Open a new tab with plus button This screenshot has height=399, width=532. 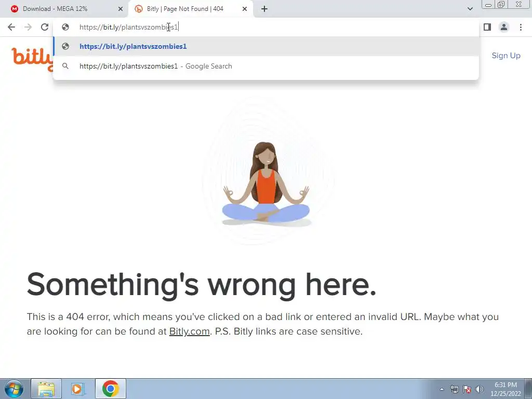(264, 9)
